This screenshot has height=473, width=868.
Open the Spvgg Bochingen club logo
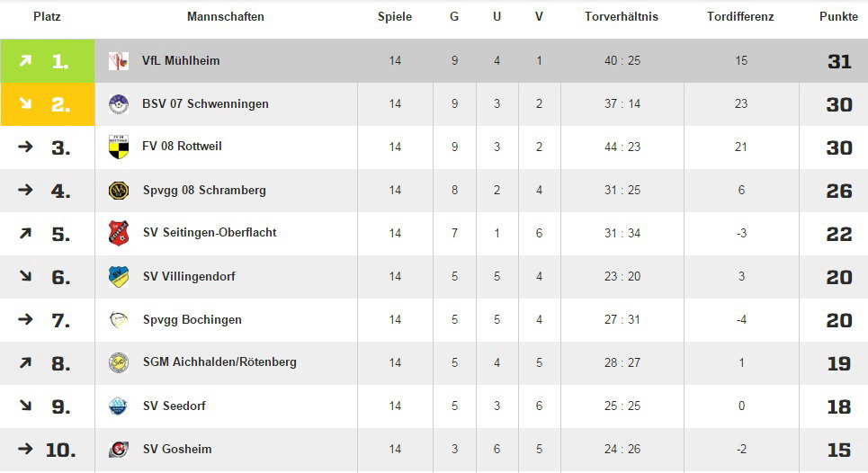(x=119, y=320)
